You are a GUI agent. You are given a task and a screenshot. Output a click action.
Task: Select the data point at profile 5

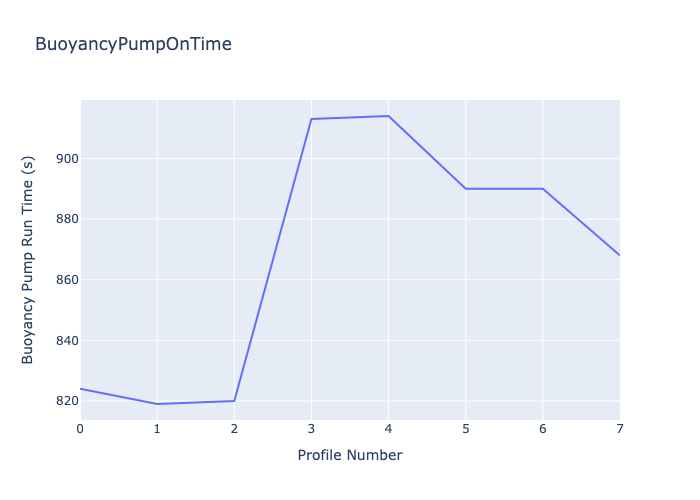465,189
